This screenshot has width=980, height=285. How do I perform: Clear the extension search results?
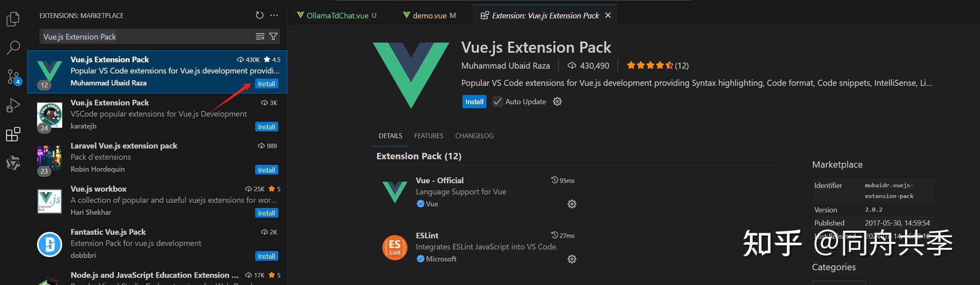click(260, 36)
